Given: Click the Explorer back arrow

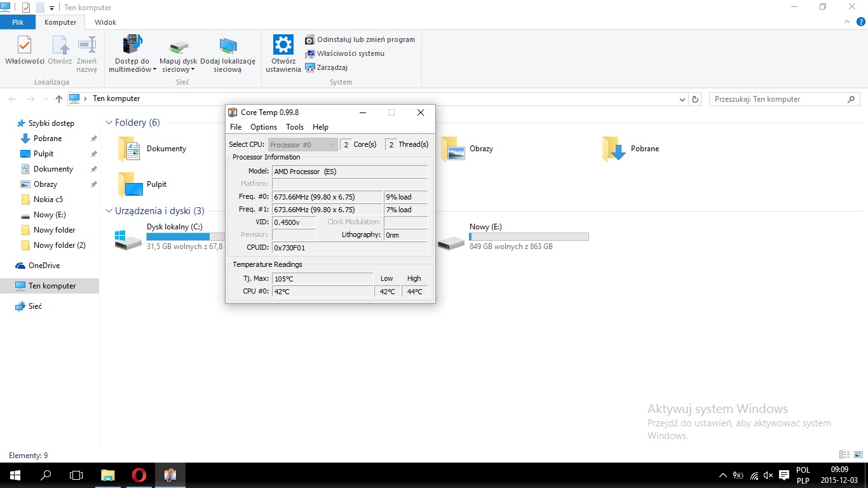Looking at the screenshot, I should tap(12, 99).
